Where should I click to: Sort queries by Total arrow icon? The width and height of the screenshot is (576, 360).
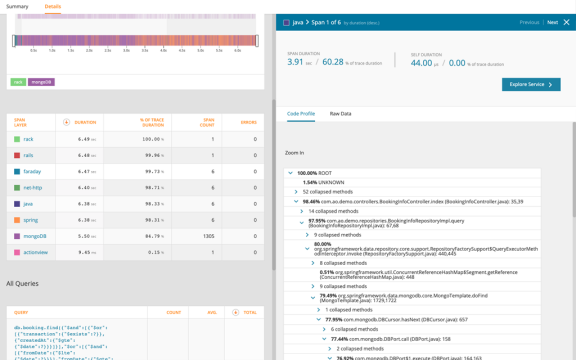click(x=235, y=313)
